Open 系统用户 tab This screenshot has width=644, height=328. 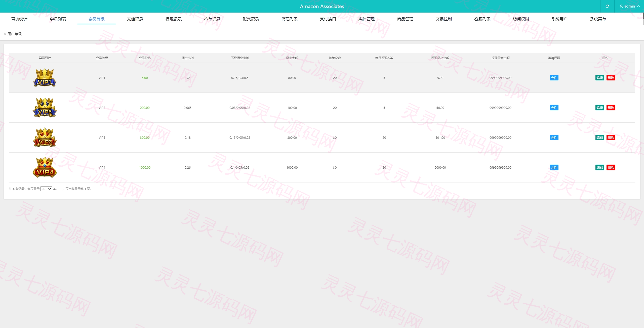pos(559,19)
